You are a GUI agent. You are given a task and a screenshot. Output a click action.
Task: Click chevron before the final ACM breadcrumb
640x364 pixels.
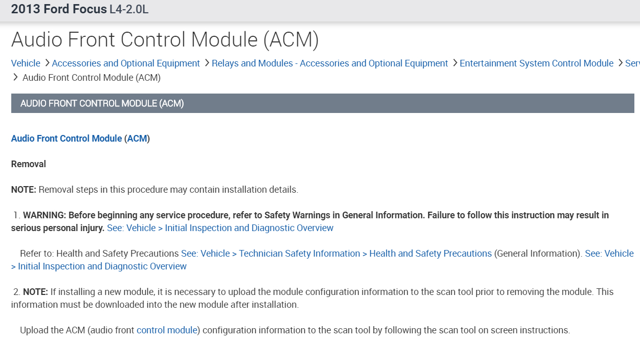pyautogui.click(x=15, y=78)
